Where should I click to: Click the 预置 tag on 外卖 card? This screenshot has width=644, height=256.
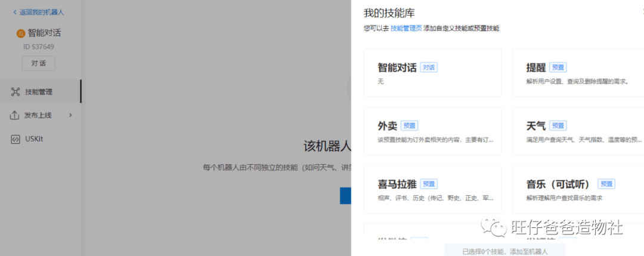[x=409, y=126]
